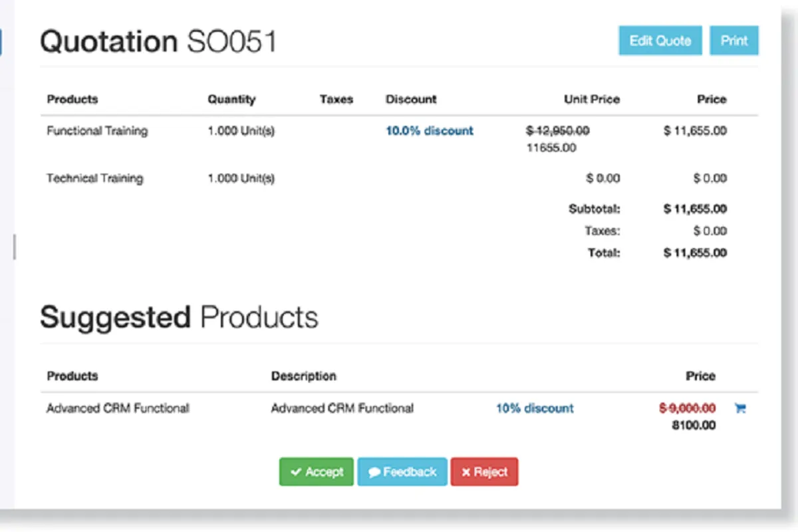
Task: Click the Edit Quote button
Action: click(x=660, y=41)
